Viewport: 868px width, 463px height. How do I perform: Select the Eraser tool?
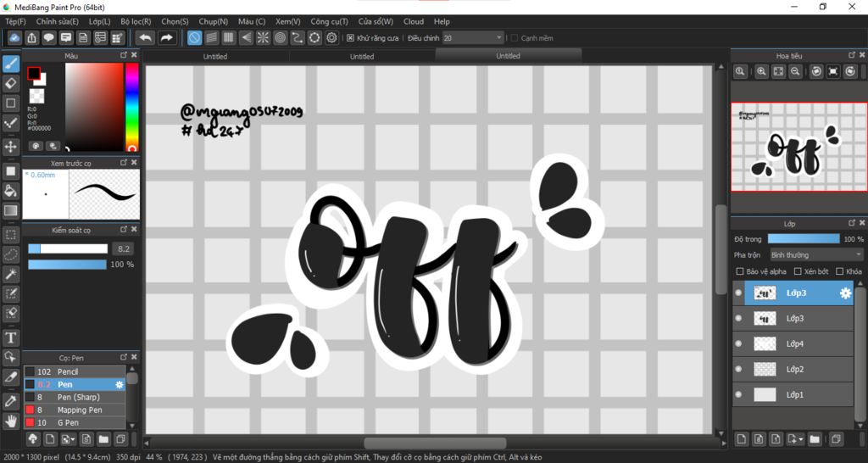pyautogui.click(x=10, y=84)
